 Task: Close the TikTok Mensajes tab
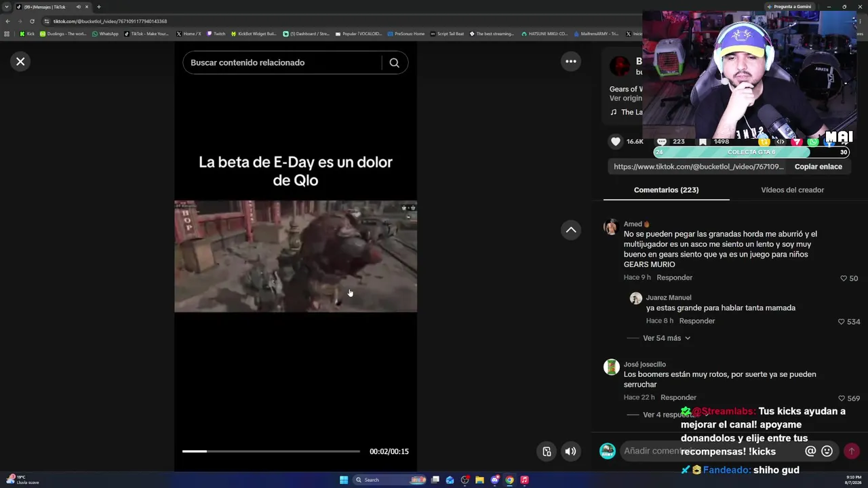(87, 7)
